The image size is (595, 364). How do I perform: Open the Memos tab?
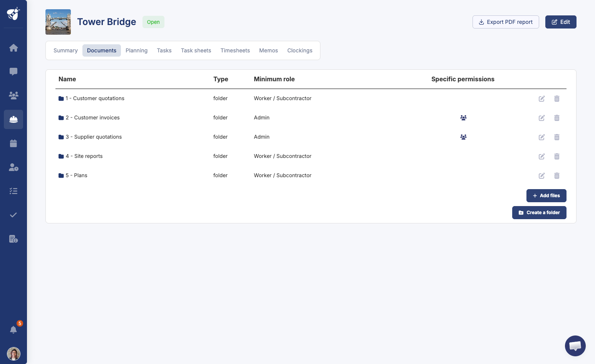268,50
